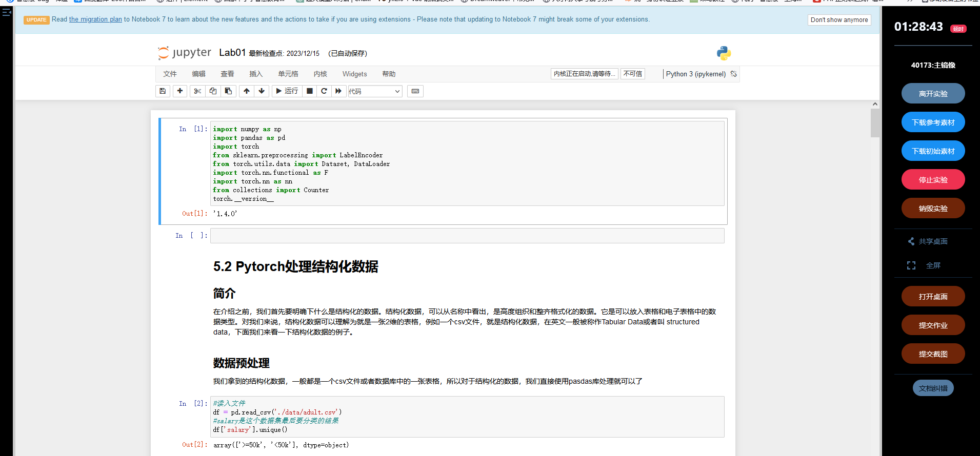Screen dimensions: 980x456
Task: Click the Out[1] result '1.4.0'
Action: click(225, 214)
